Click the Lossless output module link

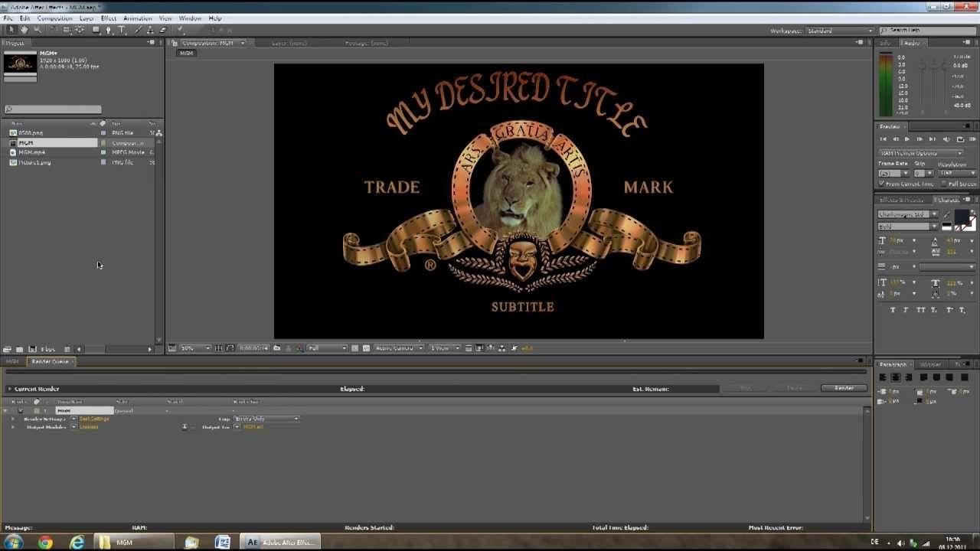(x=89, y=427)
